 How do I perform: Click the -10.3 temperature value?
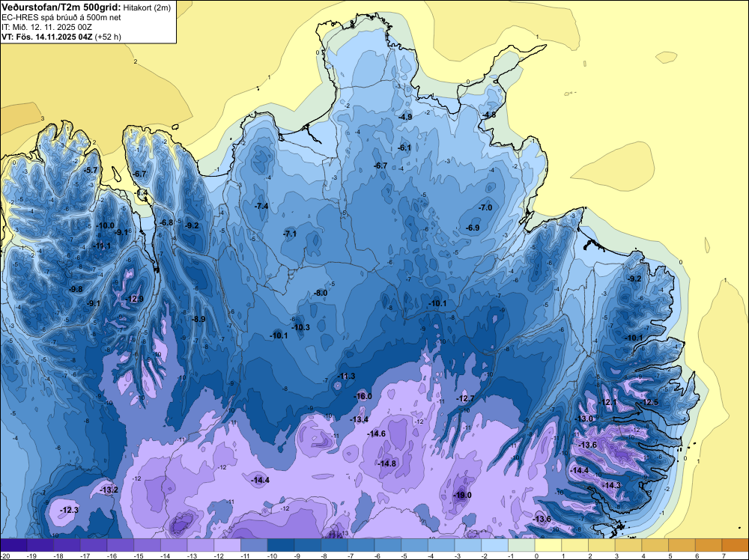[300, 327]
